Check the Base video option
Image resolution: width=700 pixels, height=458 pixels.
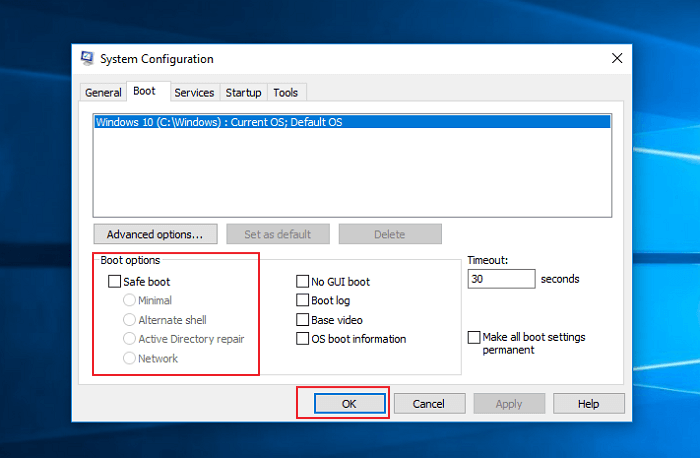click(x=303, y=320)
